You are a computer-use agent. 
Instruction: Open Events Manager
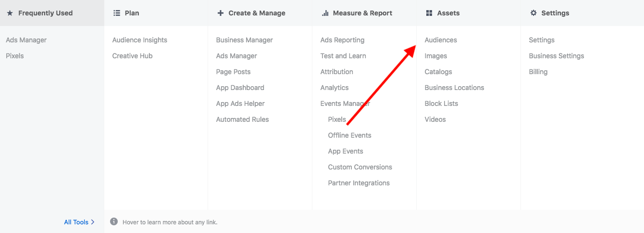[x=346, y=104]
